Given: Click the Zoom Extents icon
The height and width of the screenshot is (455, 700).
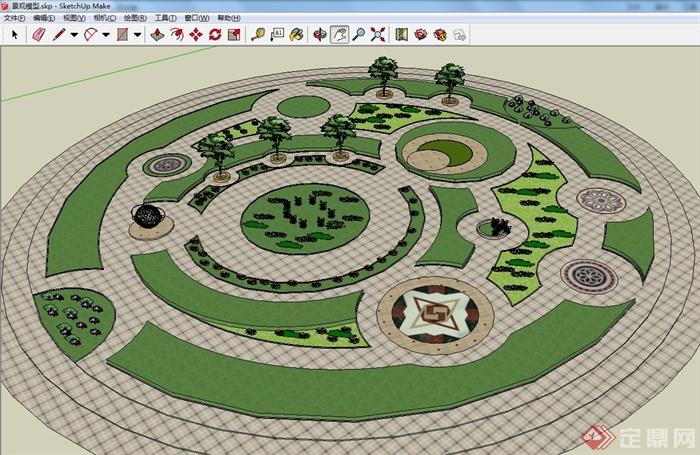Looking at the screenshot, I should (x=378, y=34).
